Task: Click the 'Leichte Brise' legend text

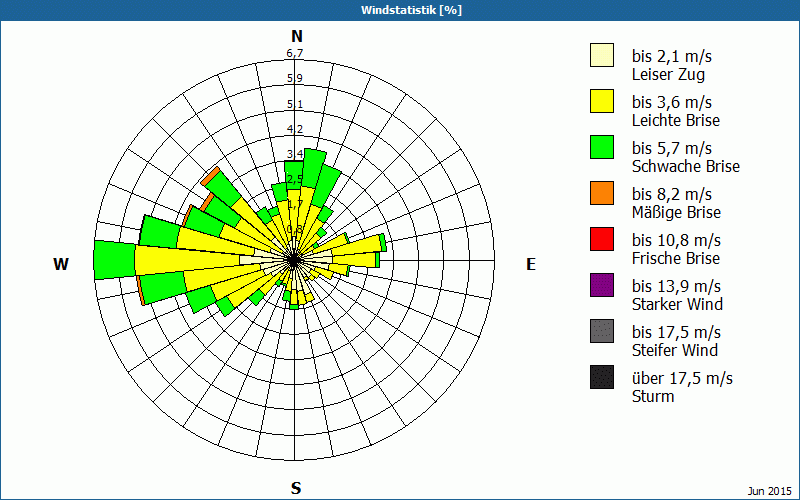Action: tap(676, 120)
